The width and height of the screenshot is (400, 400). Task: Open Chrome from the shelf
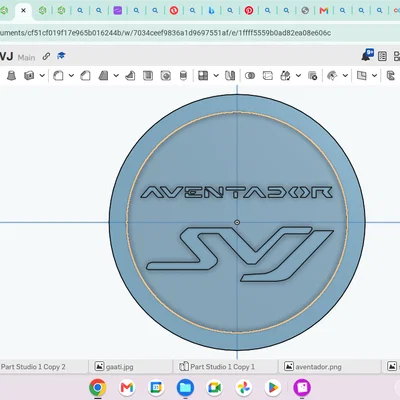point(98,387)
